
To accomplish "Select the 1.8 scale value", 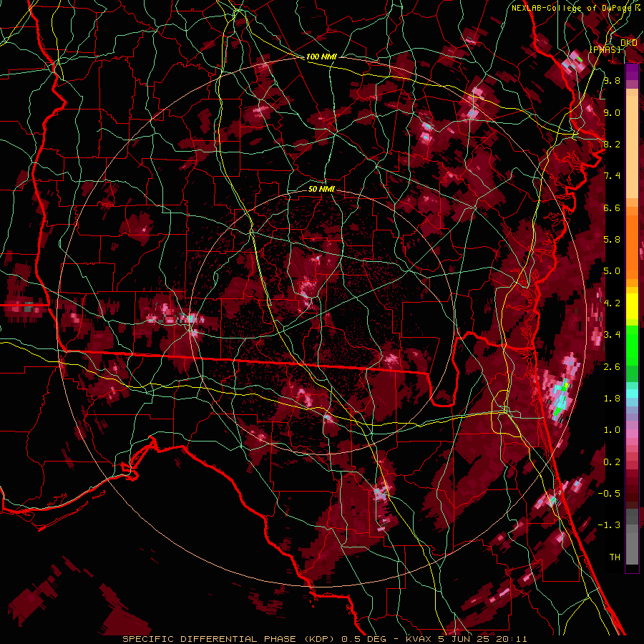I will 612,399.
